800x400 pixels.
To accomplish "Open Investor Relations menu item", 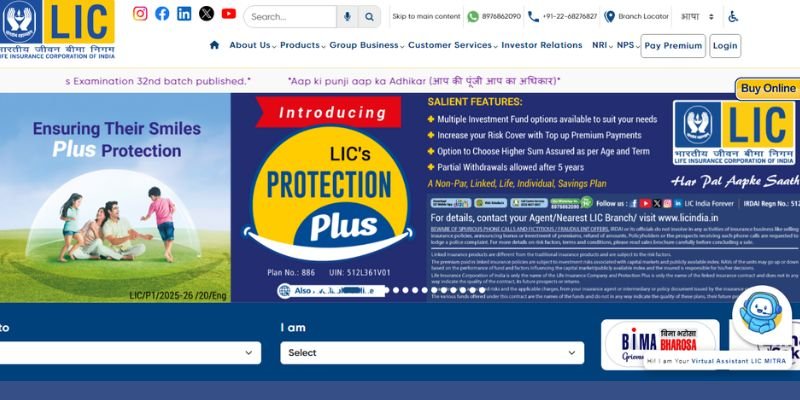I will 542,45.
